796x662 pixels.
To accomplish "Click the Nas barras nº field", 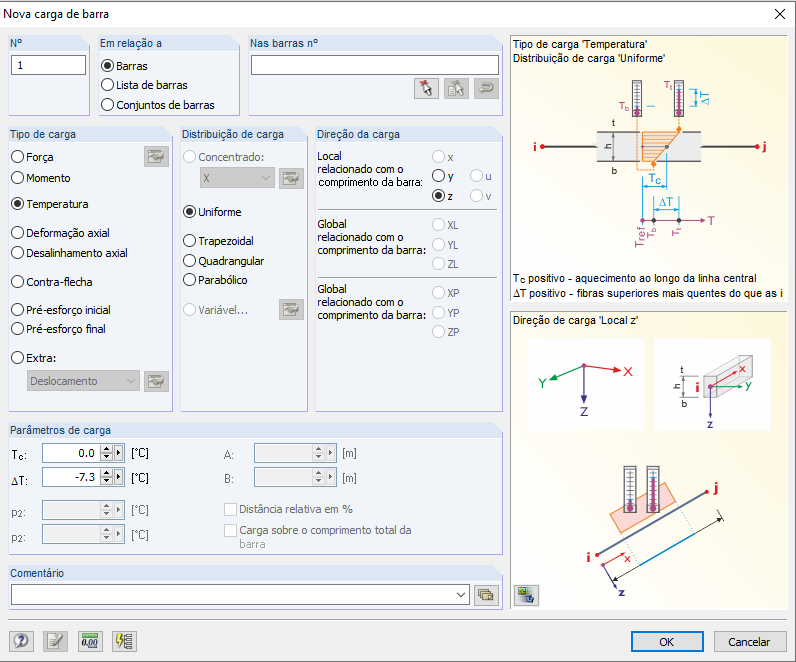I will click(x=375, y=65).
